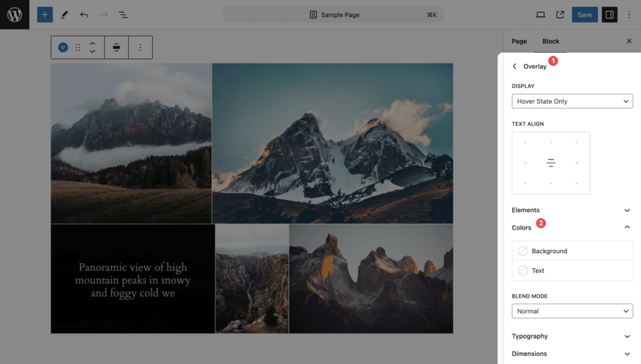Toggle the Settings sidebar panel icon

point(609,15)
